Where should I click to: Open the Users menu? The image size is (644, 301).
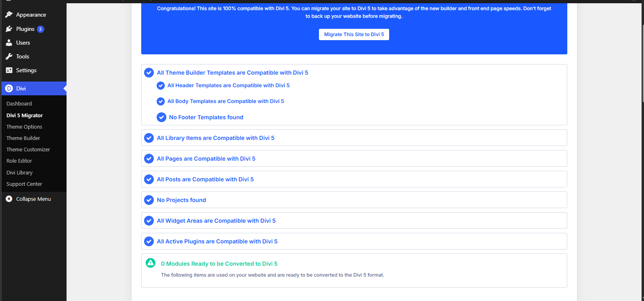click(x=33, y=43)
